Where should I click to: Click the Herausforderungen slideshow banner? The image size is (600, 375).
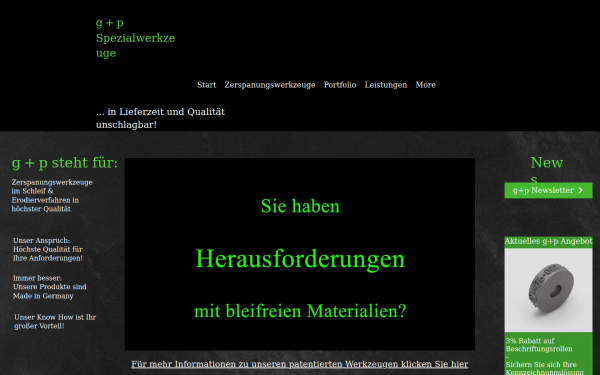[300, 254]
